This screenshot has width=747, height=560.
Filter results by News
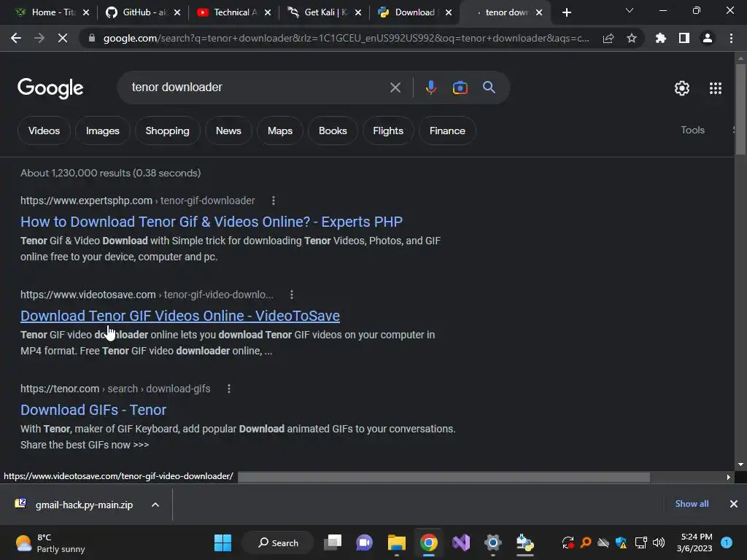(228, 131)
